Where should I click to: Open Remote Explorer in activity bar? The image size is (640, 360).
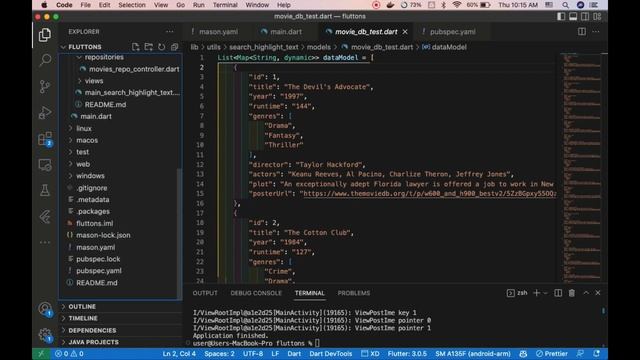(x=45, y=165)
